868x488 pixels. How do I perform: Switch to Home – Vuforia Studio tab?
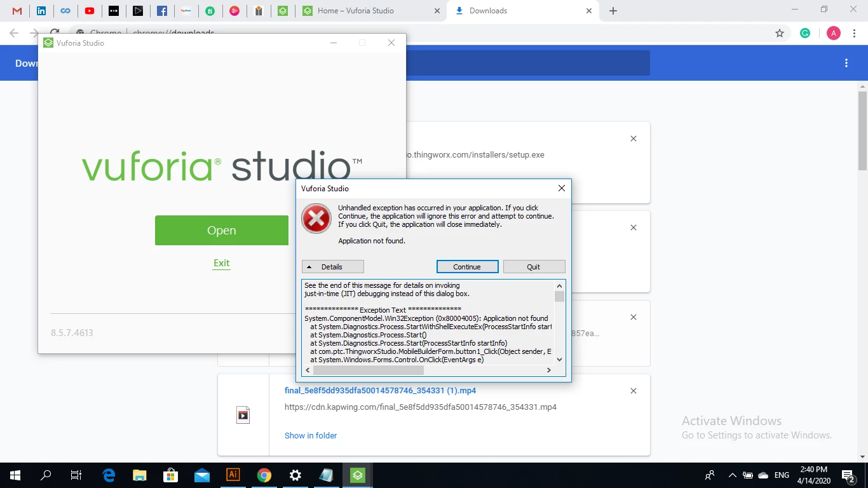[372, 11]
